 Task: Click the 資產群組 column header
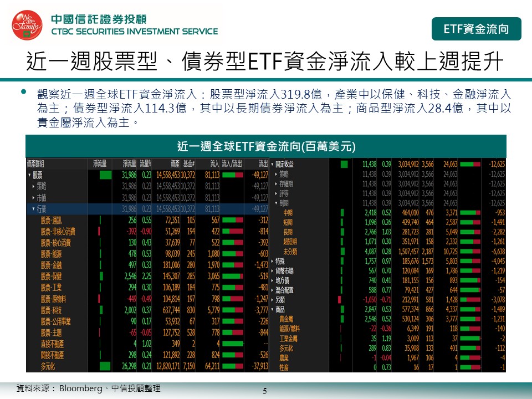(36, 164)
